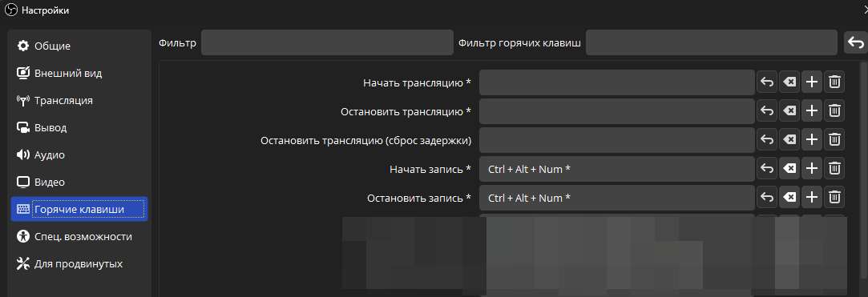Add another hotkey for Начать запись
Screen dimensions: 868x297
[812, 169]
